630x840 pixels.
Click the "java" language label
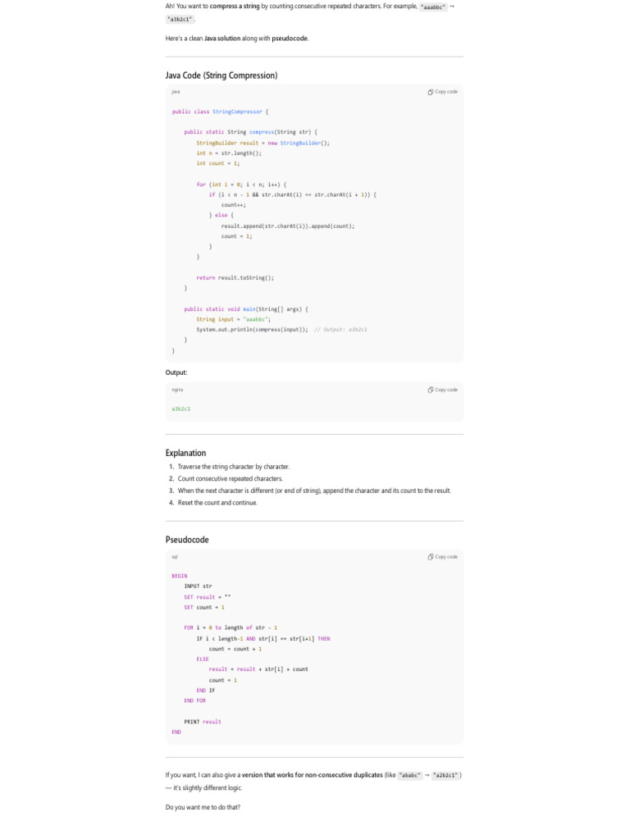coord(176,92)
